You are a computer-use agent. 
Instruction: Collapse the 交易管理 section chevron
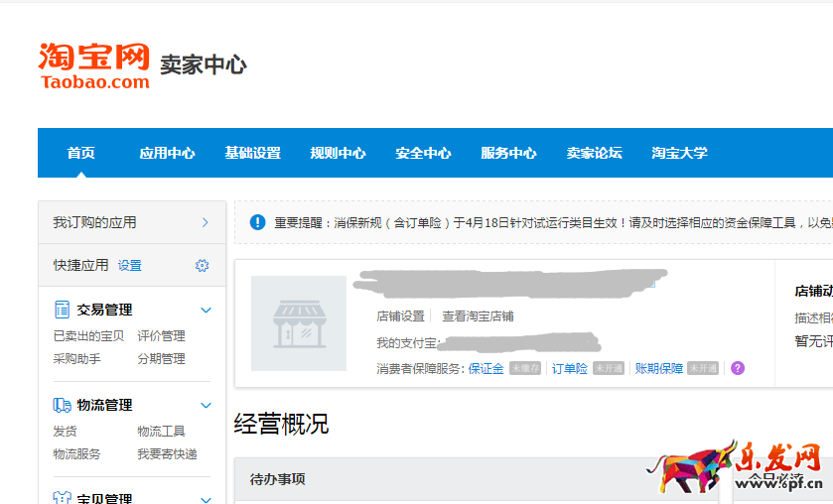[207, 310]
